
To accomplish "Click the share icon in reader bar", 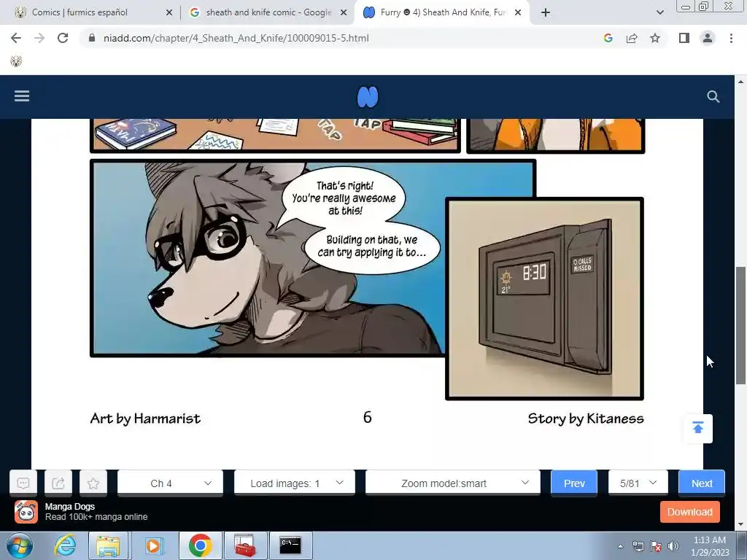I will click(58, 483).
